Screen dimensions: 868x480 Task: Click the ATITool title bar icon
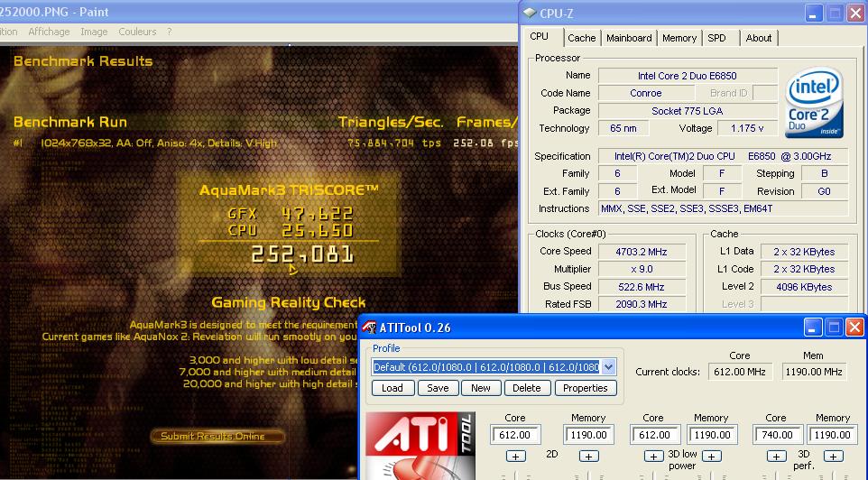point(369,328)
